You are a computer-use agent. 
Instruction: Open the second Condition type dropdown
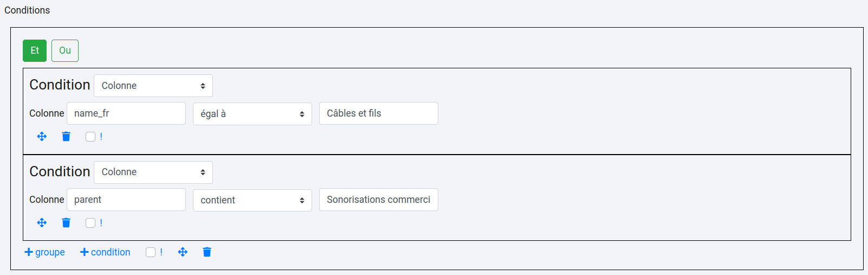[153, 172]
